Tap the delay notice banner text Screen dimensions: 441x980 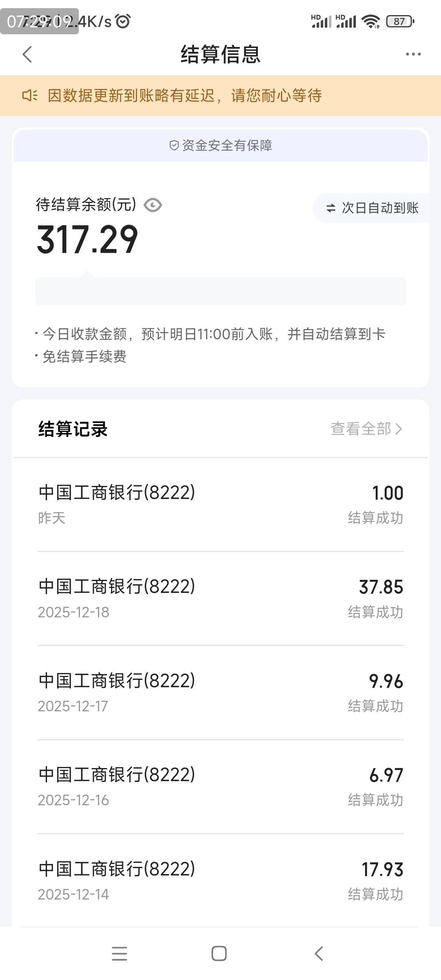coord(185,96)
